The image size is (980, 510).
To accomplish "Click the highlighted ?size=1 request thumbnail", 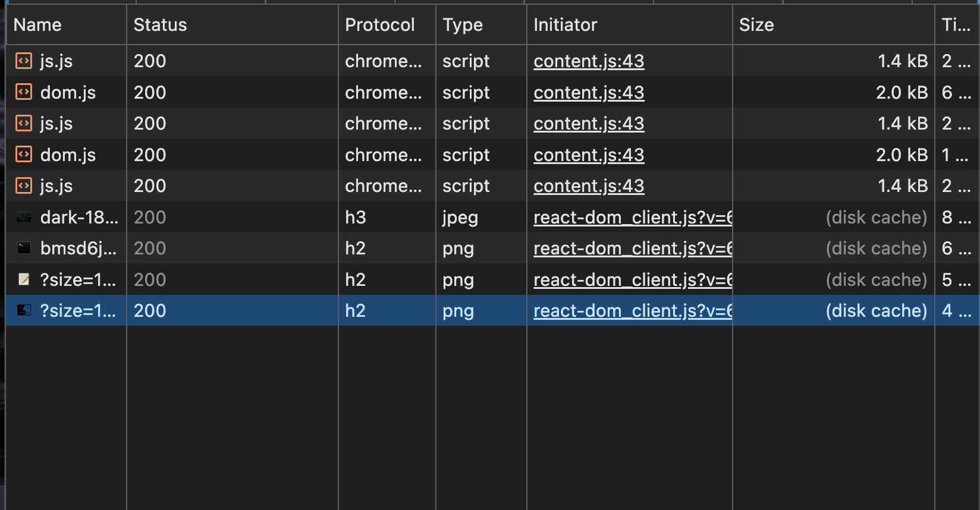I will click(x=24, y=310).
